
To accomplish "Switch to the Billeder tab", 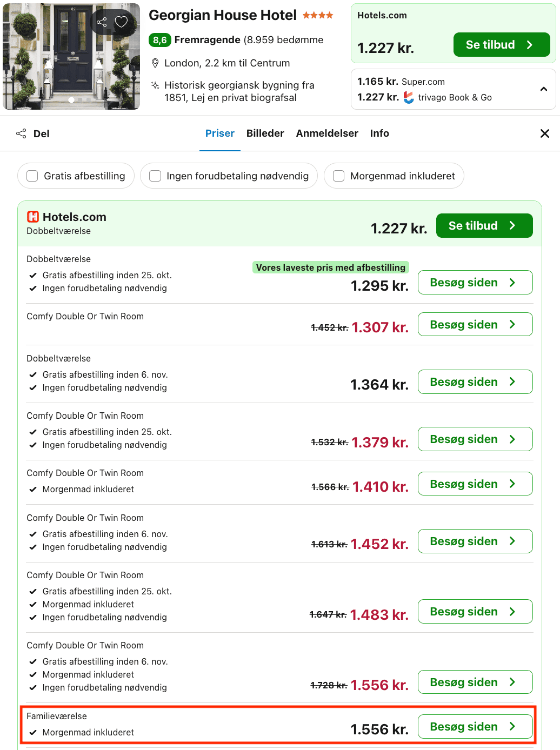I will point(265,133).
